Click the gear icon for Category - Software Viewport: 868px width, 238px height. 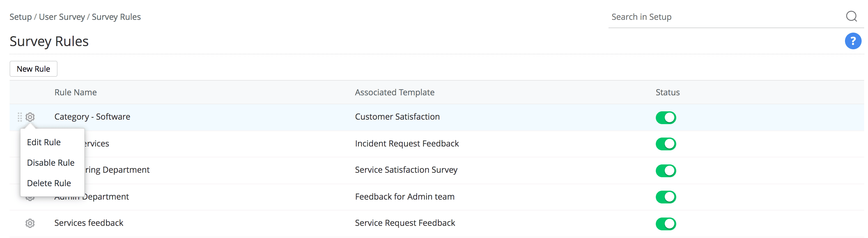click(30, 117)
